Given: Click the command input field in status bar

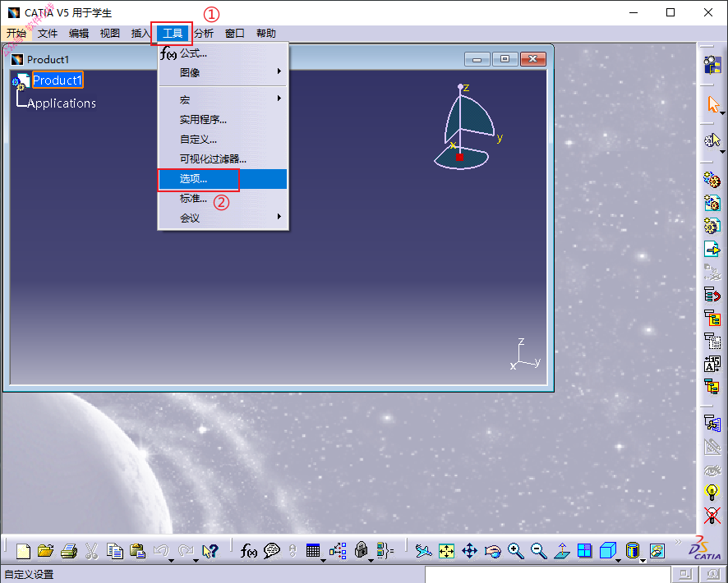Looking at the screenshot, I should click(x=548, y=574).
